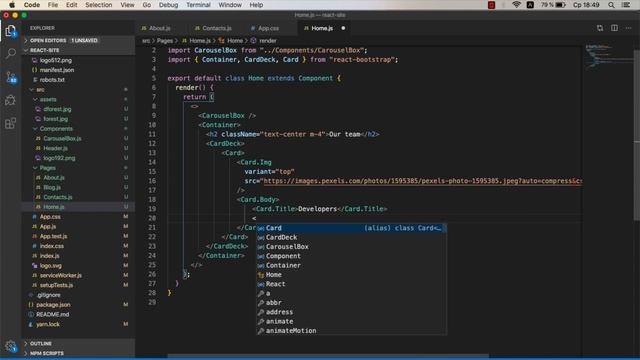Screen dimensions: 640x360
Task: Open the Search view in activity bar
Action: pos(11,53)
